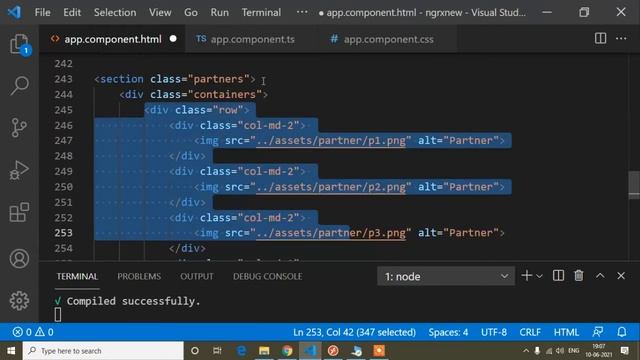Open the Search view in activity bar
Screen dimensions: 640x360
(x=19, y=86)
